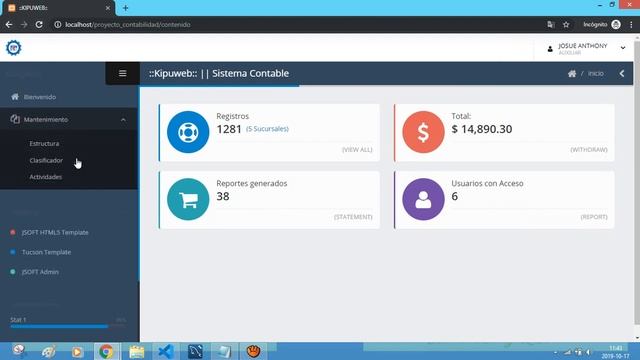Click the Registros lifebuoy circle icon
This screenshot has height=360, width=640.
[x=188, y=132]
